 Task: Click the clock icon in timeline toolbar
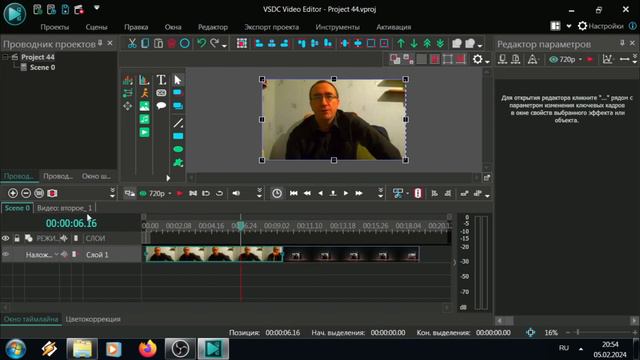pos(277,193)
